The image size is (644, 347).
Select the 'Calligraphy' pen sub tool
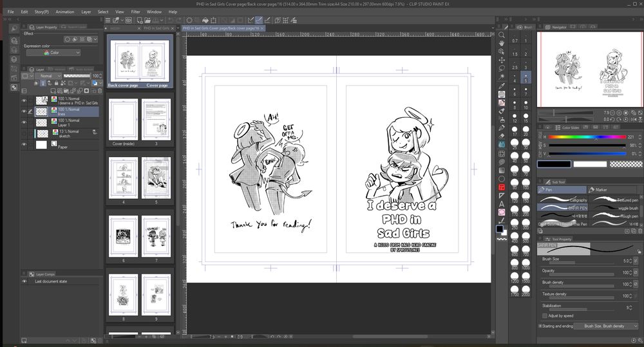click(563, 200)
